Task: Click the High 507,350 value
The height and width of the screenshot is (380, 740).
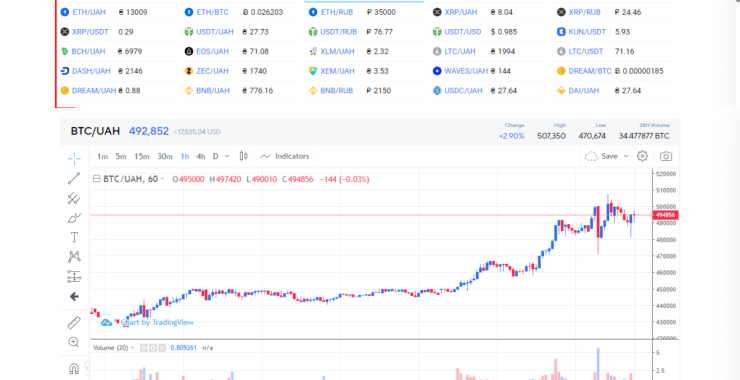Action: [551, 136]
